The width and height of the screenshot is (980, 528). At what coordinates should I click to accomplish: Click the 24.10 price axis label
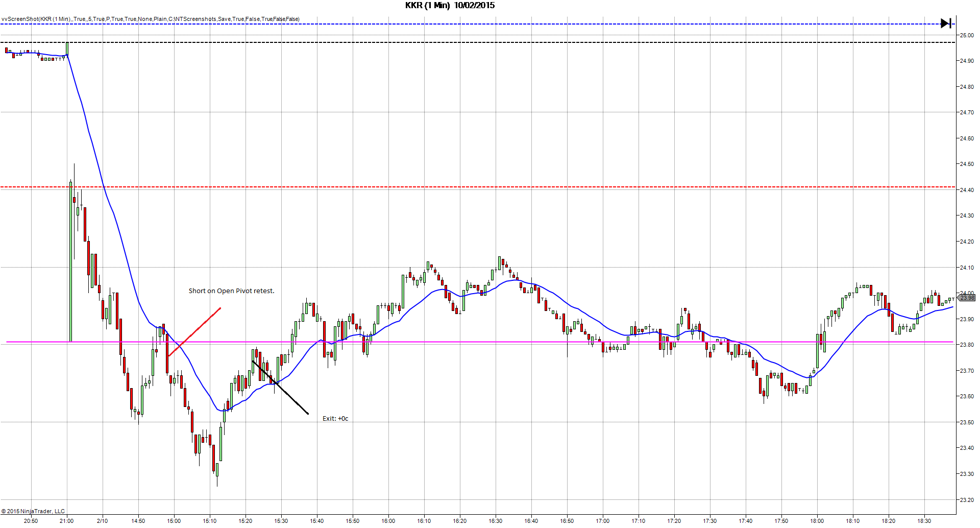click(x=967, y=268)
